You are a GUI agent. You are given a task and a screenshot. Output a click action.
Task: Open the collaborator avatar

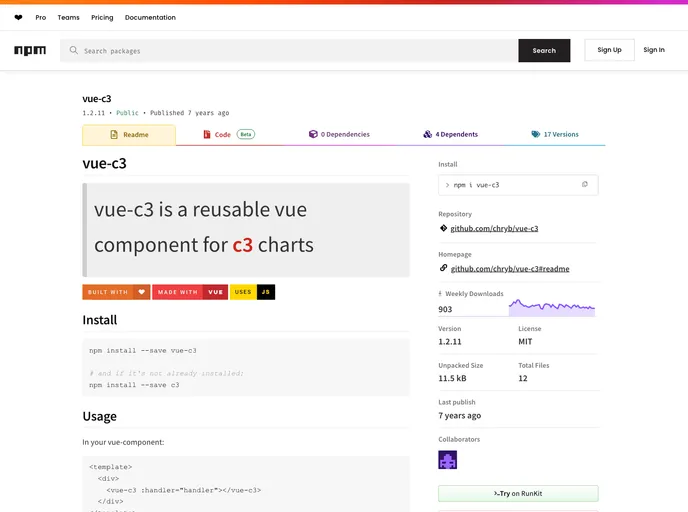448,460
